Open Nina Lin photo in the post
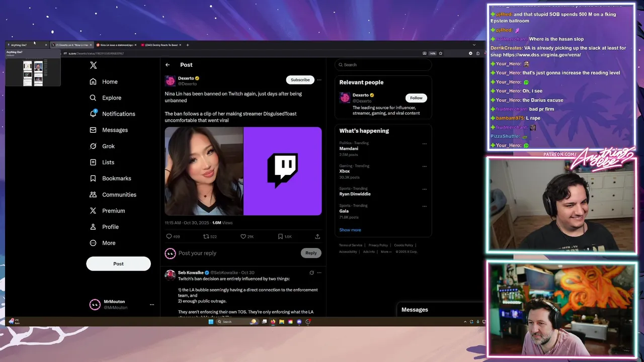Screen dimensions: 644x362 tap(204, 171)
